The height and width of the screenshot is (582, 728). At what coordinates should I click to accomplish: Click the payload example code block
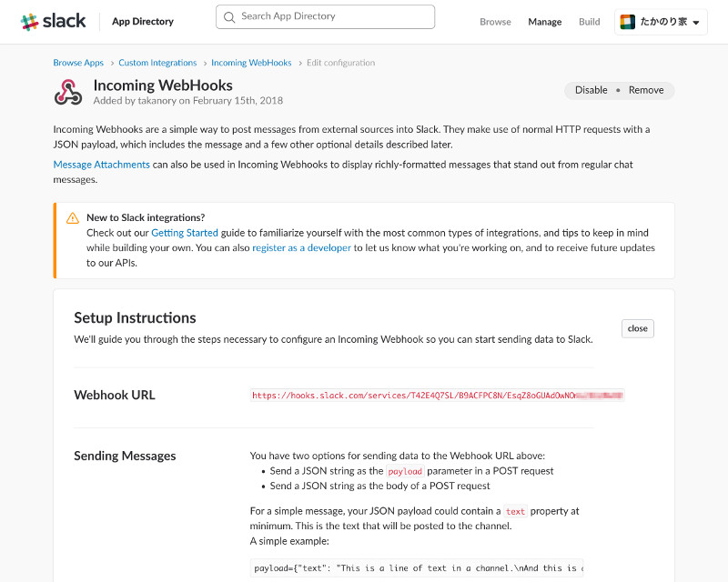point(417,568)
